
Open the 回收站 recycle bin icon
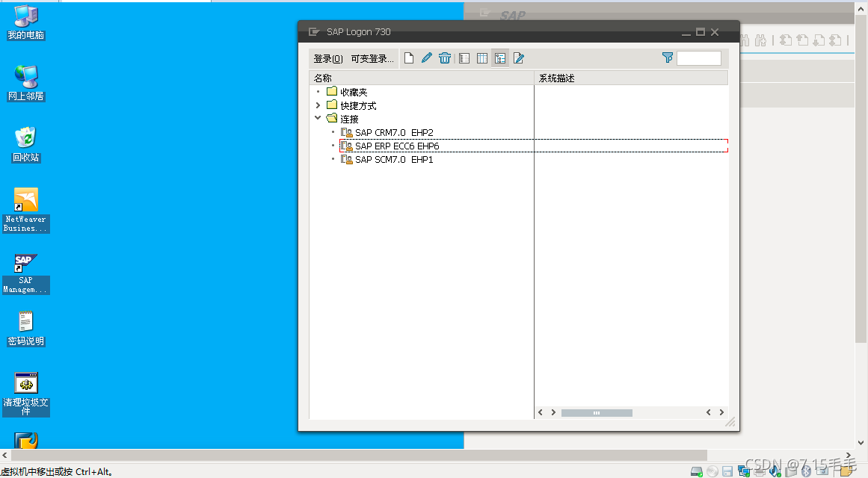(26, 145)
